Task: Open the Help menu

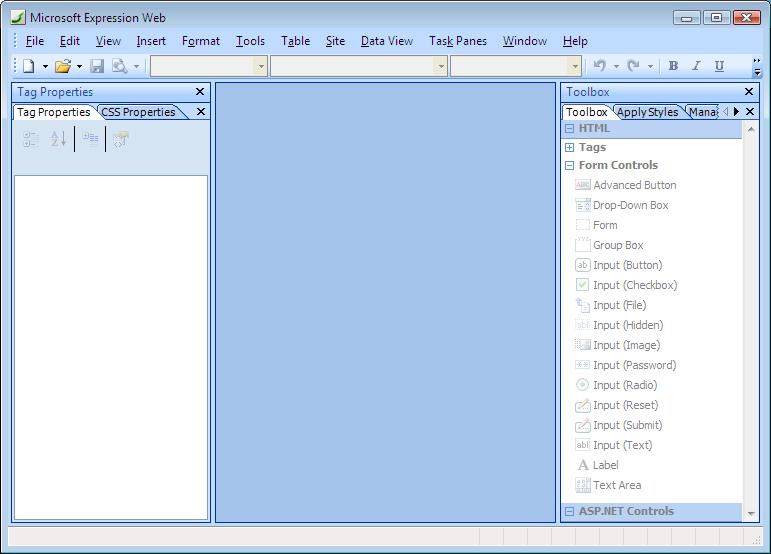Action: (575, 41)
